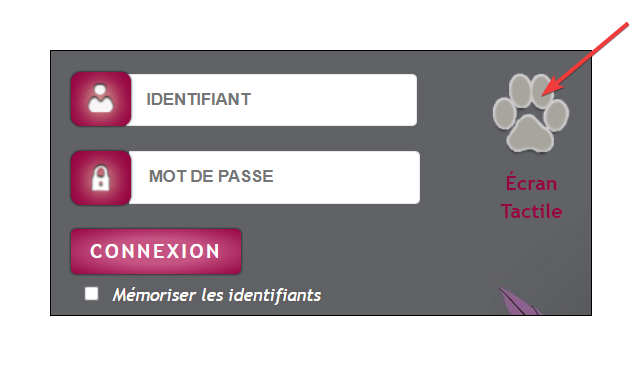Click the crimson square containing the person icon
Image resolution: width=642 pixels, height=366 pixels.
[101, 99]
